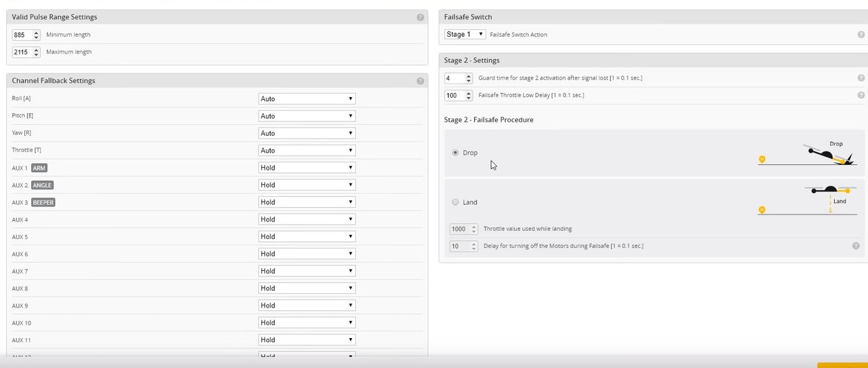Image resolution: width=868 pixels, height=368 pixels.
Task: Click the AUX 9 channel label
Action: click(x=20, y=306)
